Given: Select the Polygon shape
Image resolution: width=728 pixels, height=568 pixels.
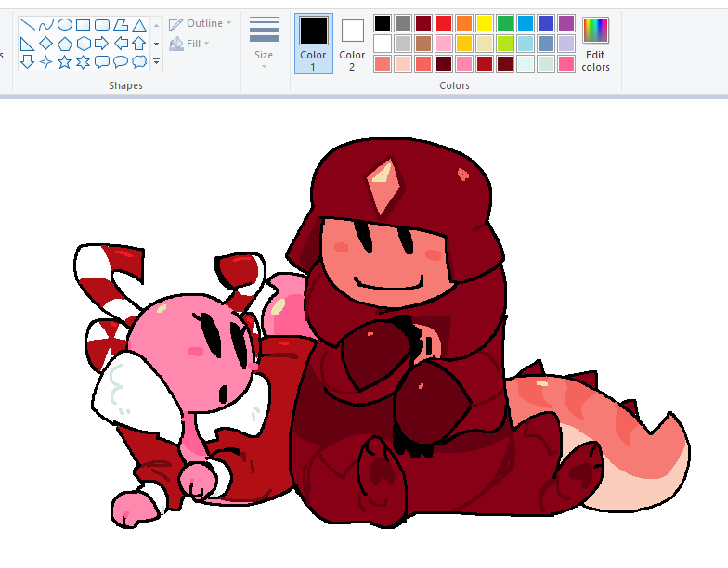Looking at the screenshot, I should coord(121,24).
